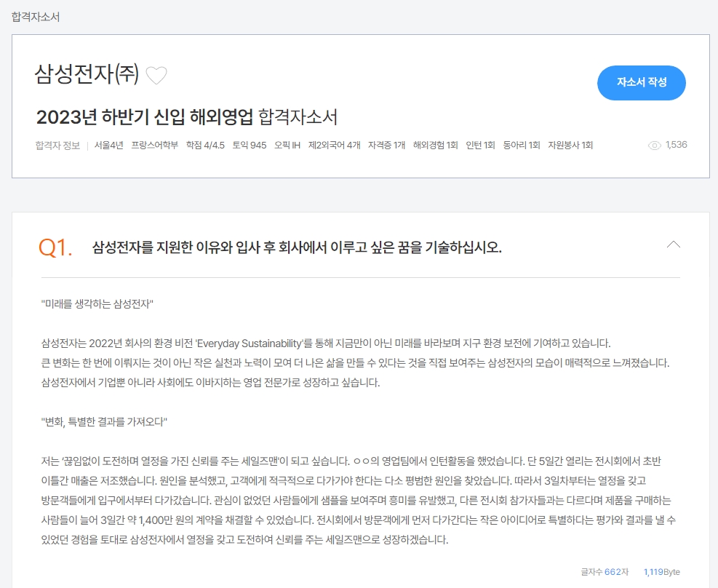Click the 토익 945 score
This screenshot has width=718, height=588.
[x=250, y=145]
